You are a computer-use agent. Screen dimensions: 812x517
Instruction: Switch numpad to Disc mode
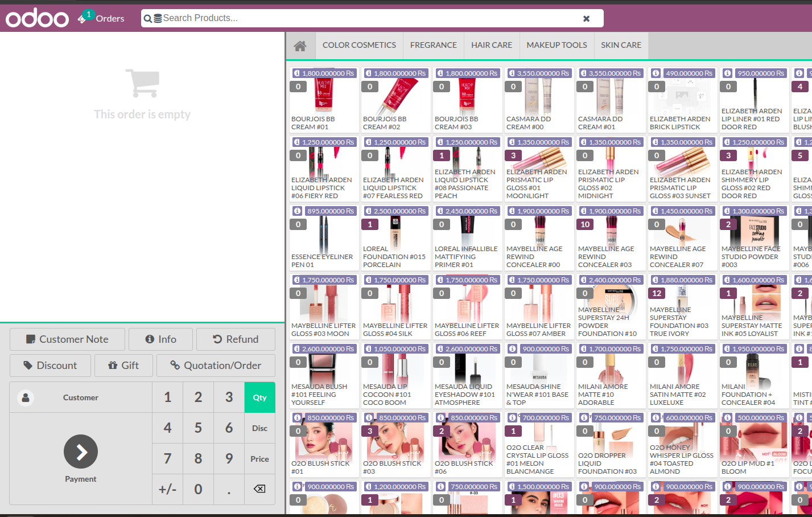(x=259, y=428)
